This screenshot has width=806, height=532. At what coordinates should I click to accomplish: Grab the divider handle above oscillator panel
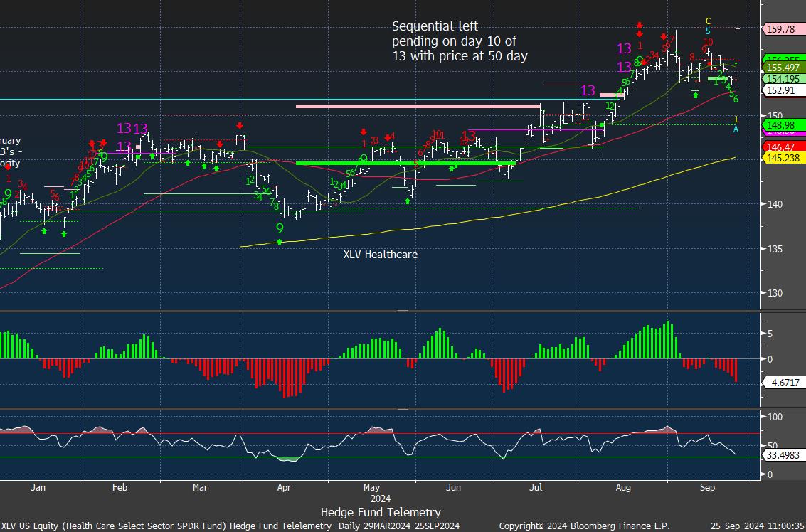pyautogui.click(x=403, y=312)
